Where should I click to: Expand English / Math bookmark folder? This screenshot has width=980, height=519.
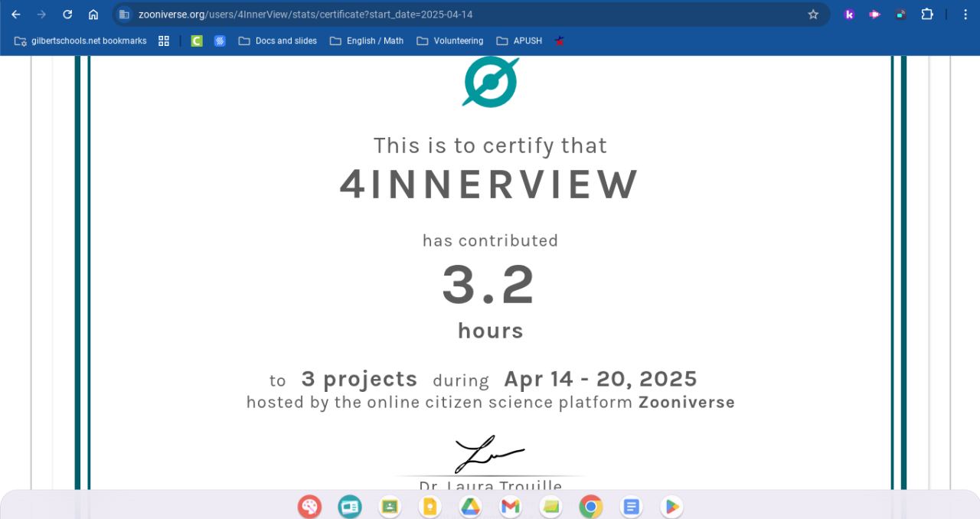point(367,41)
